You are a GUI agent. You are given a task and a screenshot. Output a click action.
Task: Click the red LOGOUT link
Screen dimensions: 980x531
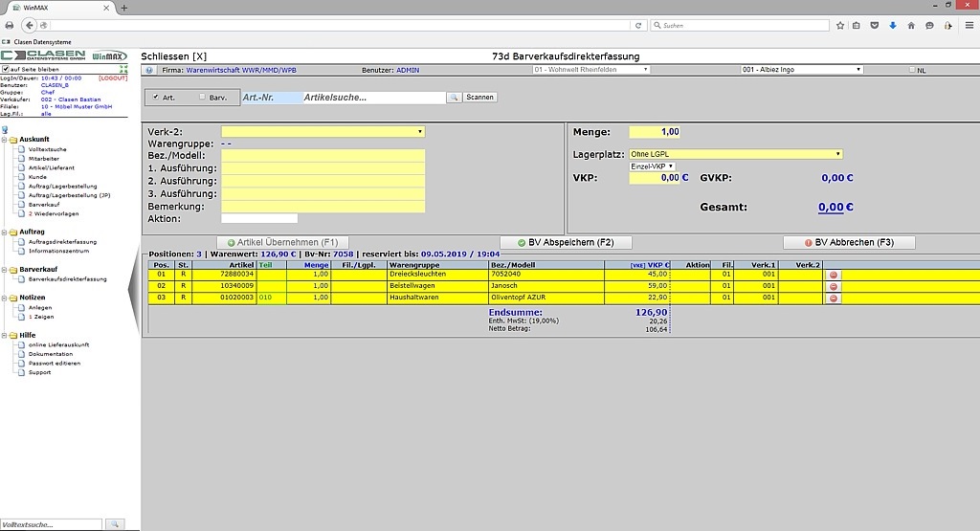point(113,78)
